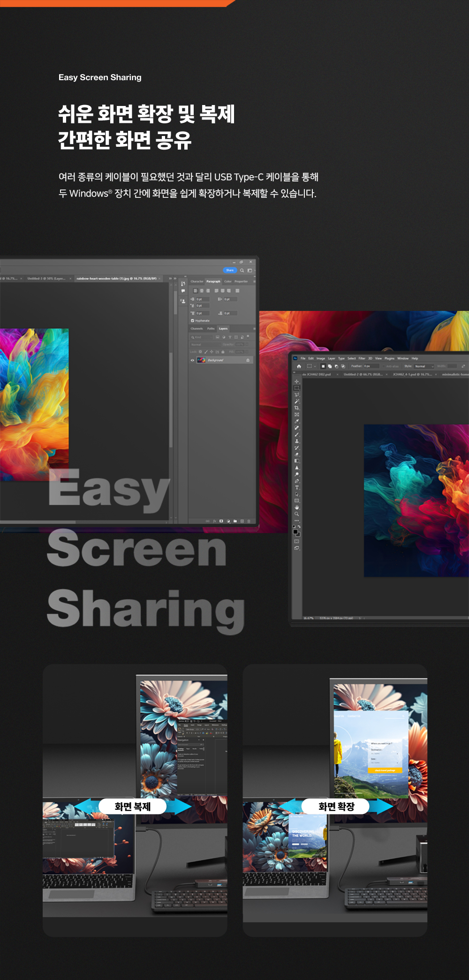469x980 pixels.
Task: Open the Filter menu
Action: 362,358
